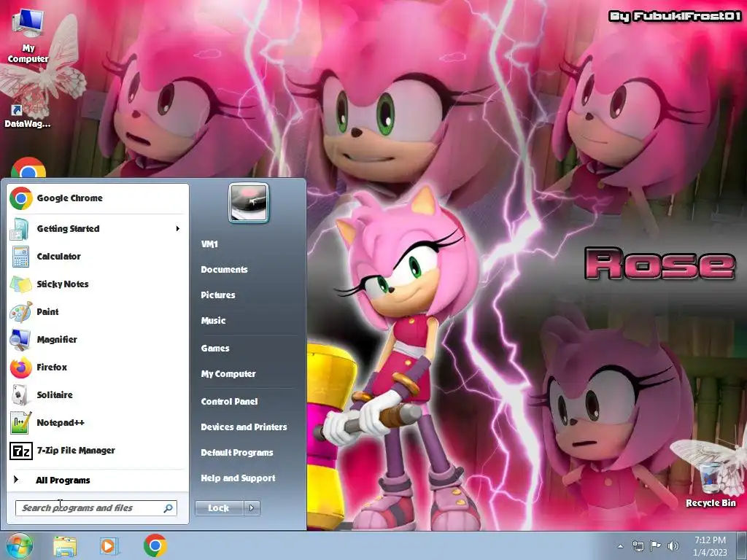Click the volume speaker tray icon
Screen dimensions: 747x560
(673, 545)
